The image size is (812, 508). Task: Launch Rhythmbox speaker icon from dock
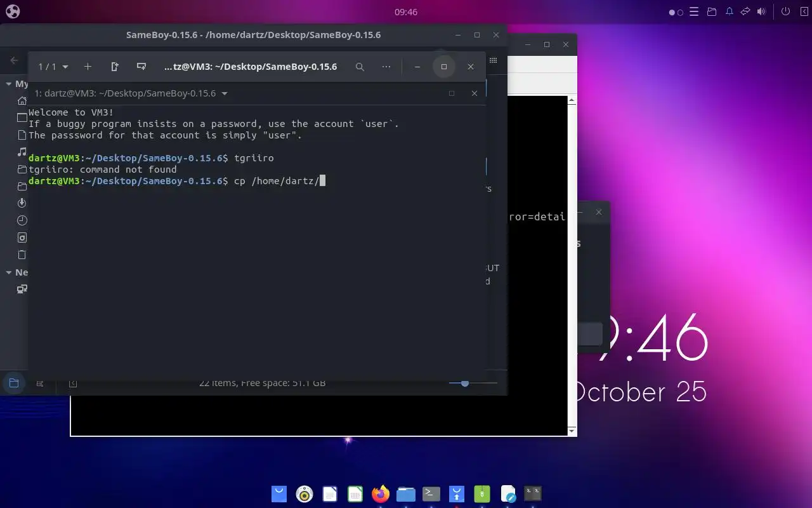tap(304, 493)
